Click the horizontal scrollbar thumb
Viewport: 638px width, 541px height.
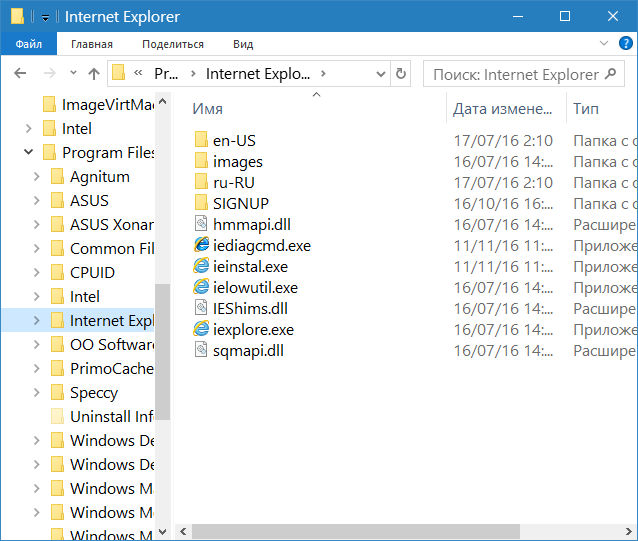pos(356,531)
